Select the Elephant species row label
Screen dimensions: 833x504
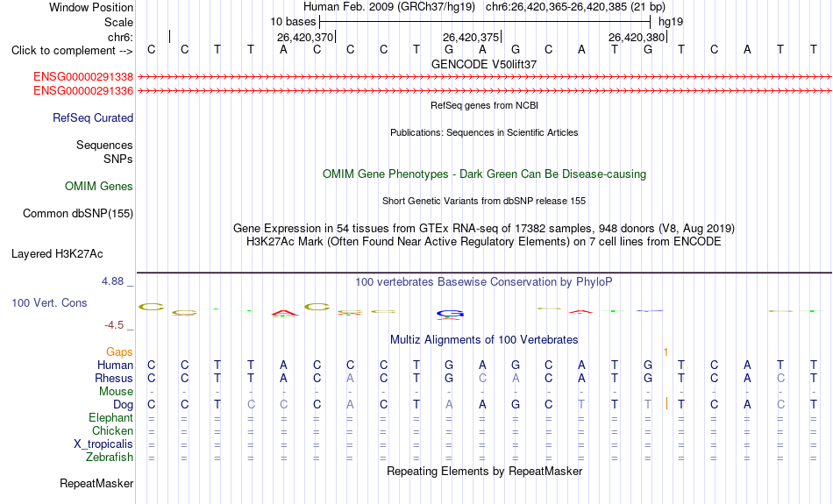click(x=111, y=418)
